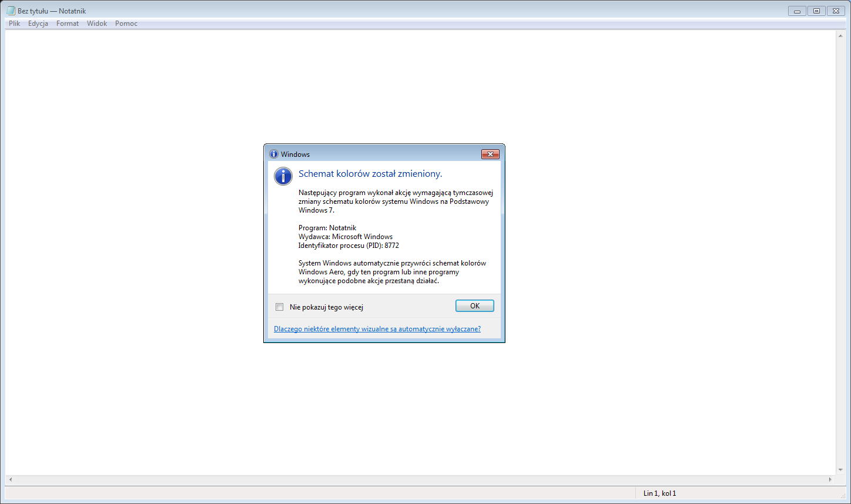Check the "Nie pokazuj tego więcej" checkbox
The image size is (851, 504).
coord(280,307)
